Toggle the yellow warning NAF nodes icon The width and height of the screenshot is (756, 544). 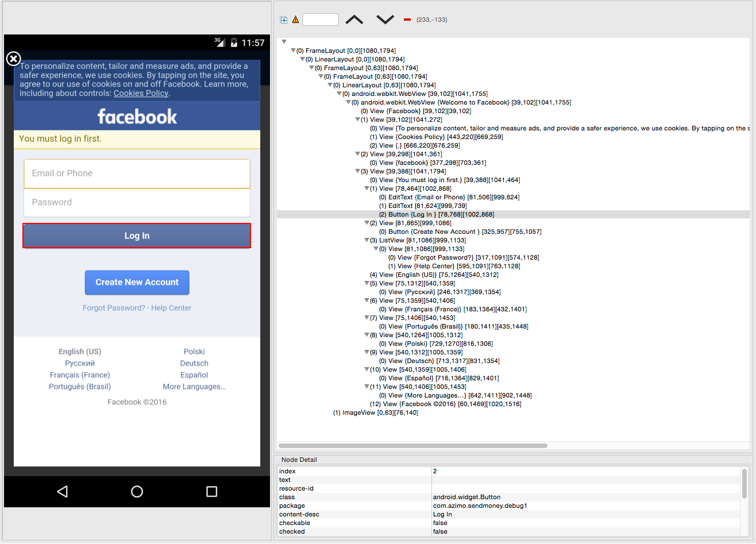tap(295, 20)
